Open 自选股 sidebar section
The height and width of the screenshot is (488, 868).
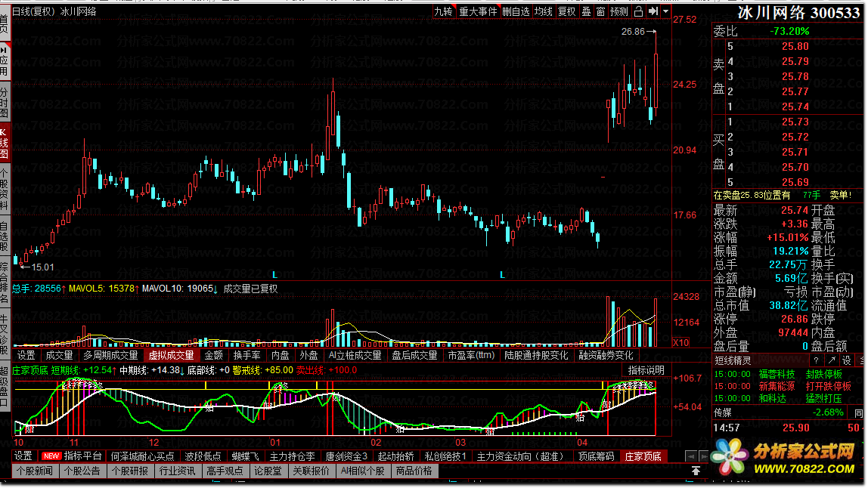coord(5,236)
